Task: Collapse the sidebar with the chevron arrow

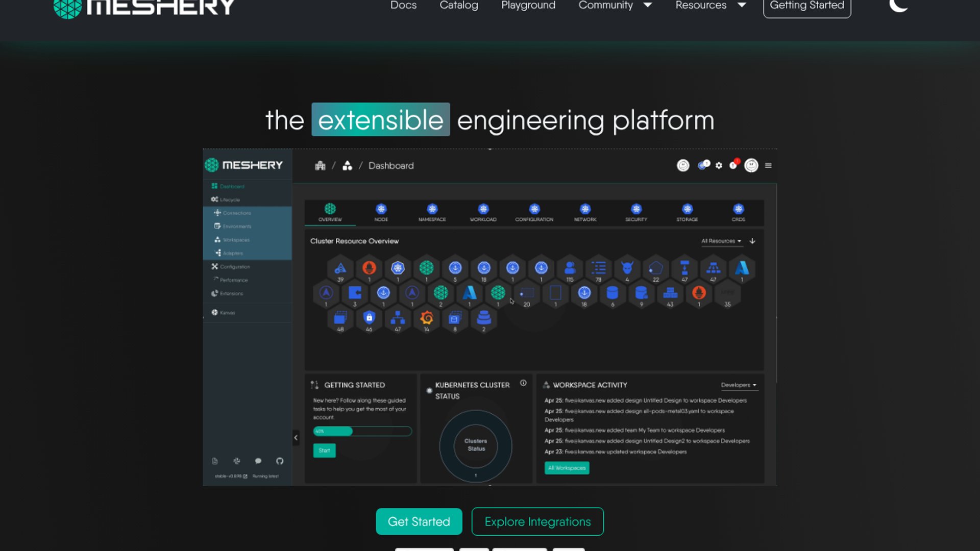Action: [296, 438]
